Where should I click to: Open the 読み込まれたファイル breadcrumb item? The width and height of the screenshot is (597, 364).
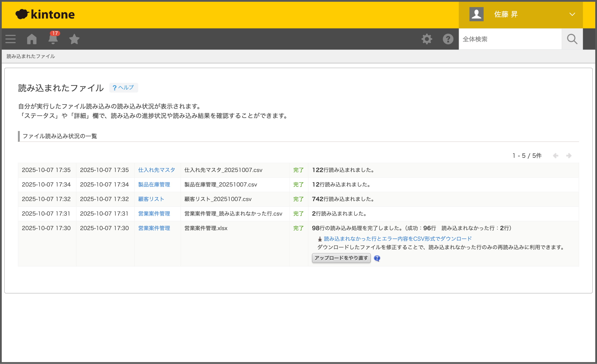click(30, 56)
